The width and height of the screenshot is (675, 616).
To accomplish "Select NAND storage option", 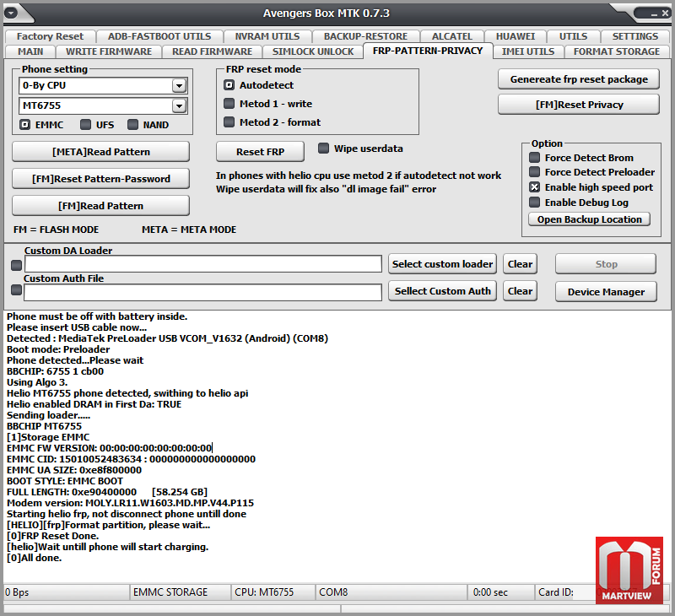I will coord(132,125).
